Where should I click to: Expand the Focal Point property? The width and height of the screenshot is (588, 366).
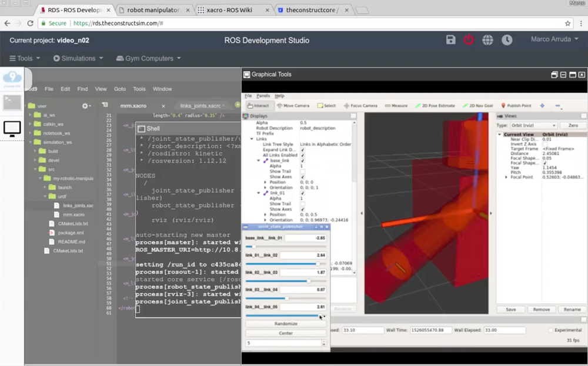click(x=506, y=177)
